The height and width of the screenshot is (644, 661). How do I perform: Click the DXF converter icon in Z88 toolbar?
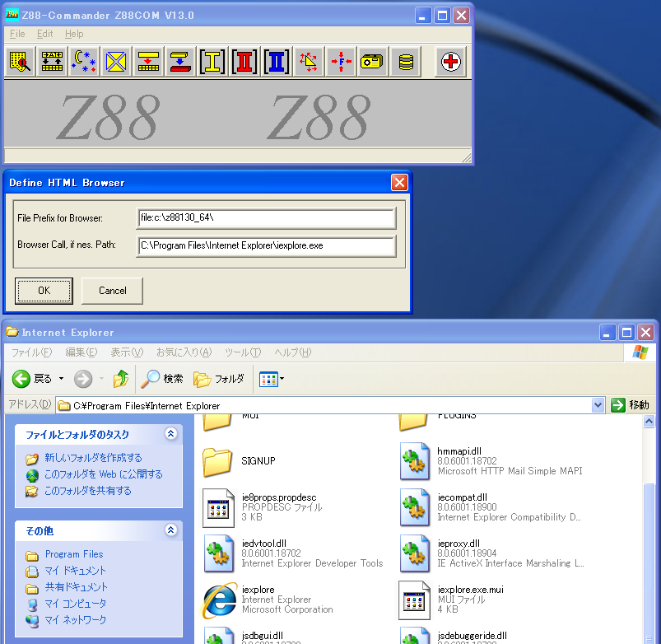tap(52, 62)
